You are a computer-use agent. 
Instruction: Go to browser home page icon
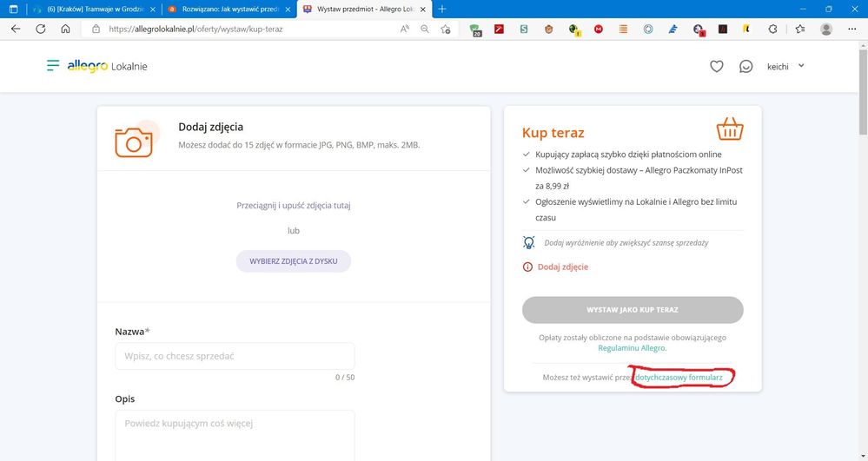[65, 29]
